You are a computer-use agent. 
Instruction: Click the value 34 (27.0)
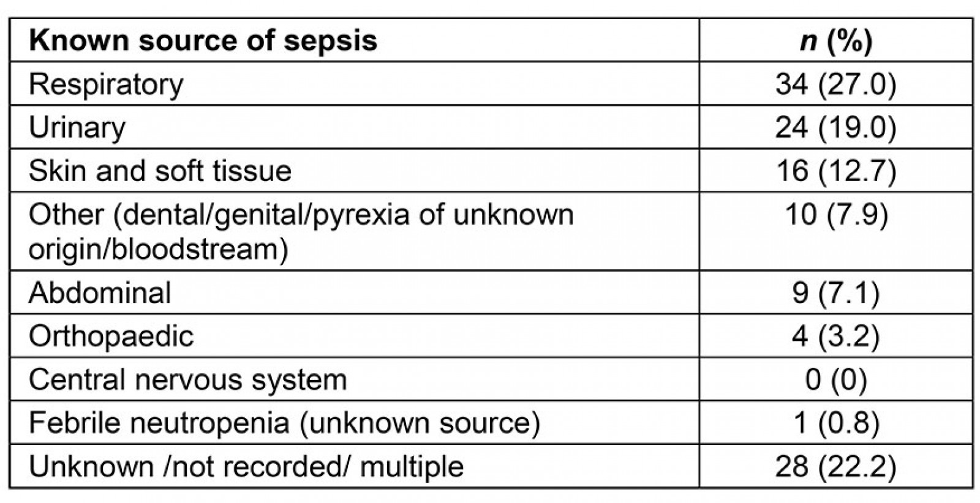pos(835,84)
